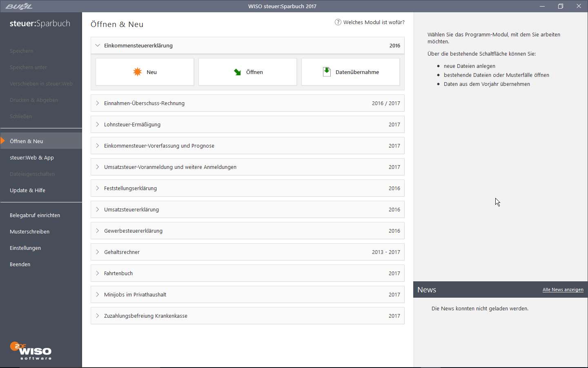Click the steuer:Sparbuch logo in sidebar
Screen dimensions: 588x368
coord(40,24)
